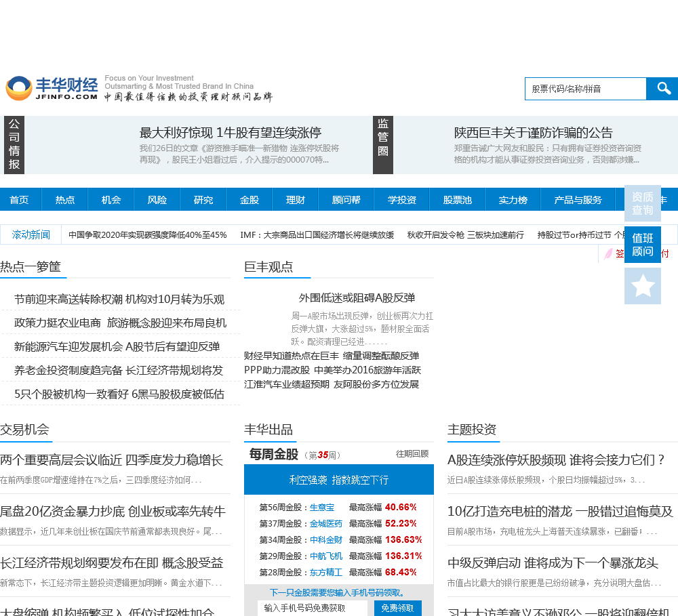Open the 产品与服务 menu item
This screenshot has width=678, height=616.
click(578, 200)
